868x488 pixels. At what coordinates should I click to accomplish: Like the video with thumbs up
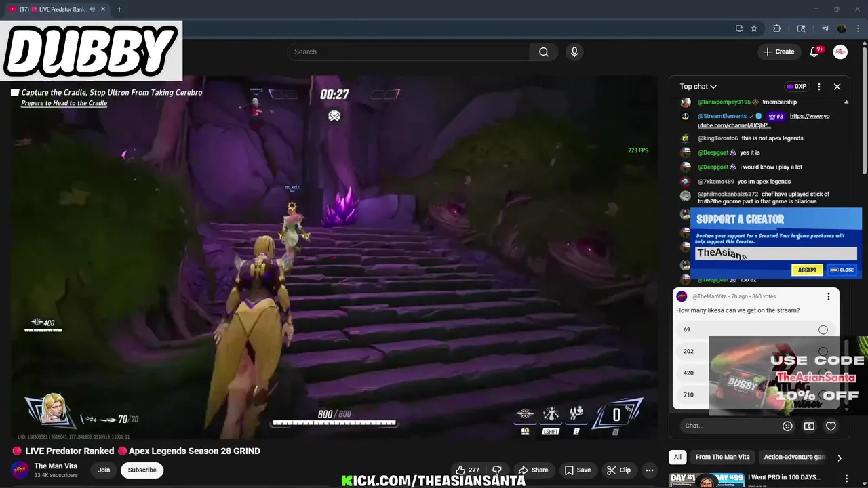pos(467,470)
